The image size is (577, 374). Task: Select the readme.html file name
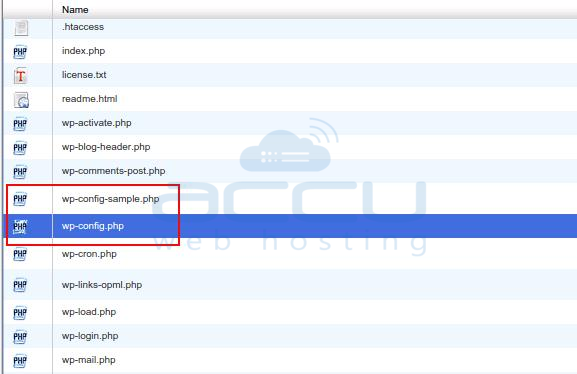click(89, 99)
